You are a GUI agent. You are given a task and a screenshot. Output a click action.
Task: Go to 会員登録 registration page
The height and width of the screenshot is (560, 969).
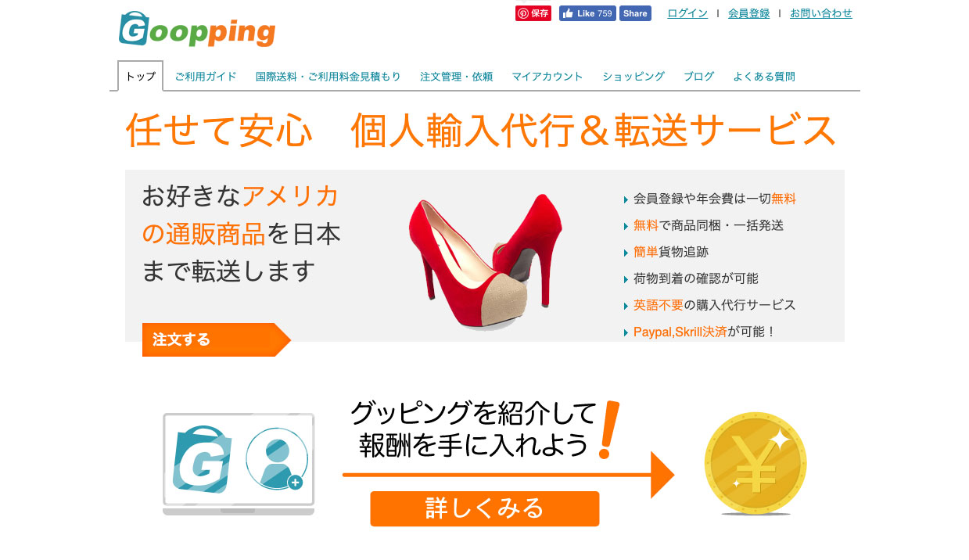[x=748, y=13]
